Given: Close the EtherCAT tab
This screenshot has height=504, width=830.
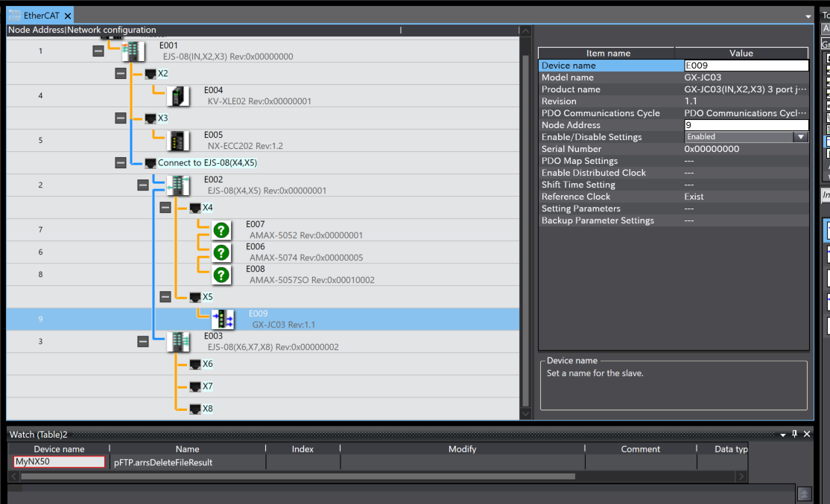Looking at the screenshot, I should pos(68,16).
